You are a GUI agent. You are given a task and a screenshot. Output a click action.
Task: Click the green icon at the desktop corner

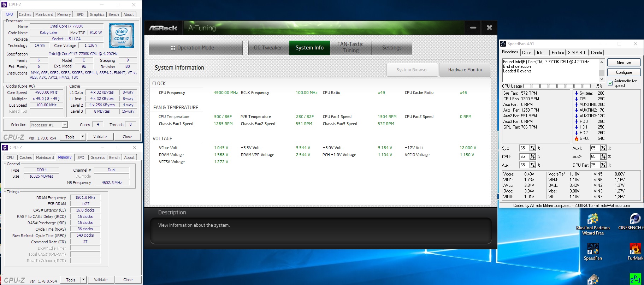click(x=635, y=279)
